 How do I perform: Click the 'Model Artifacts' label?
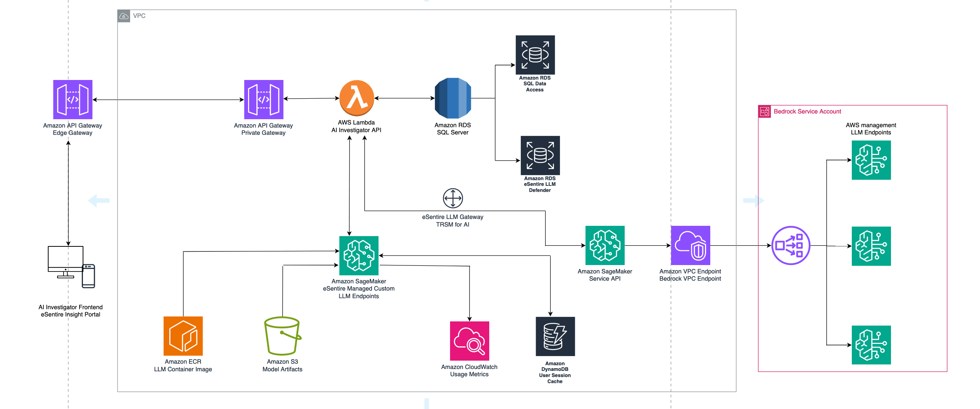click(x=282, y=369)
